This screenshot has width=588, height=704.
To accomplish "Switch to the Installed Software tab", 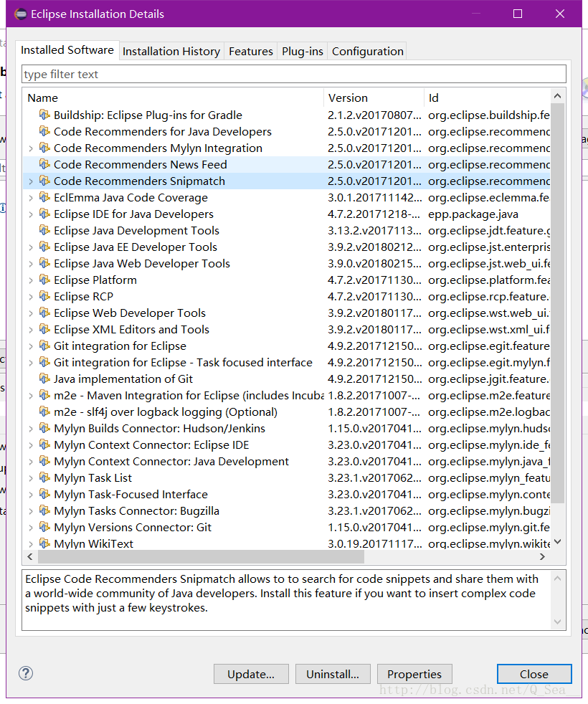I will [x=67, y=50].
